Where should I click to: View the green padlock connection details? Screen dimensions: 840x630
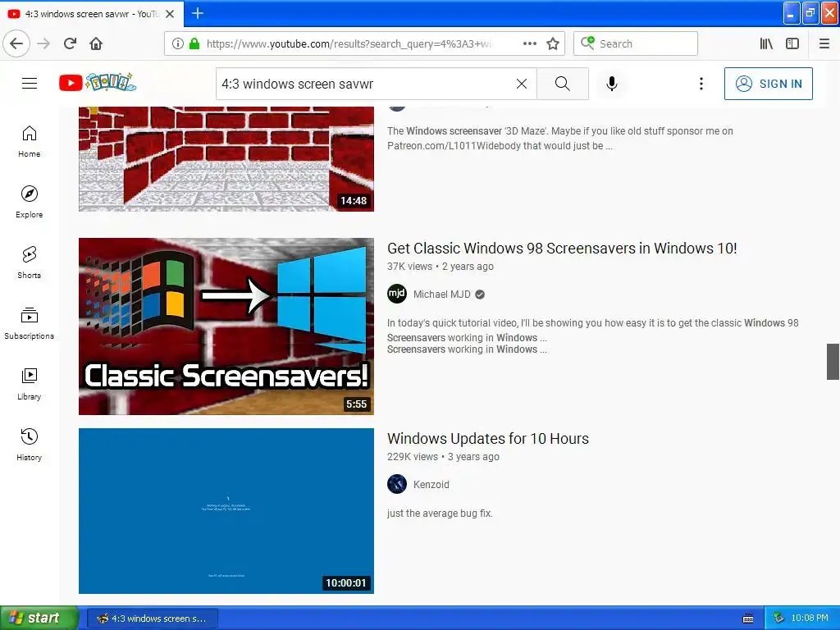(194, 43)
